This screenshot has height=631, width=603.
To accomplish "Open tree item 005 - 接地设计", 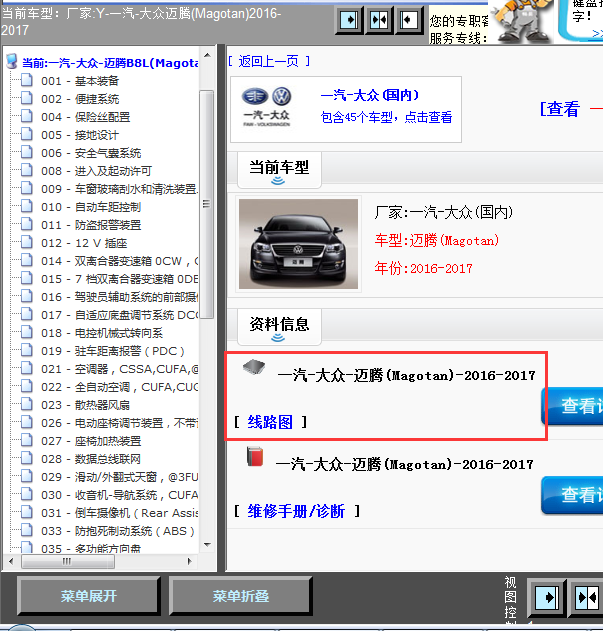I will tap(80, 135).
